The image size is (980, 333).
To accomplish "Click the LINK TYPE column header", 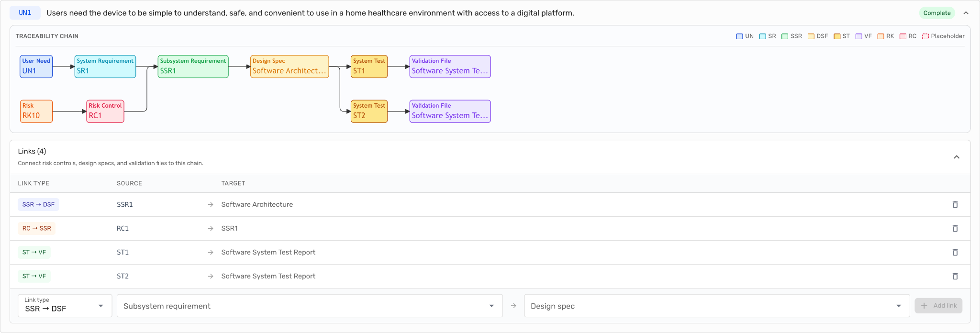I will (x=33, y=183).
